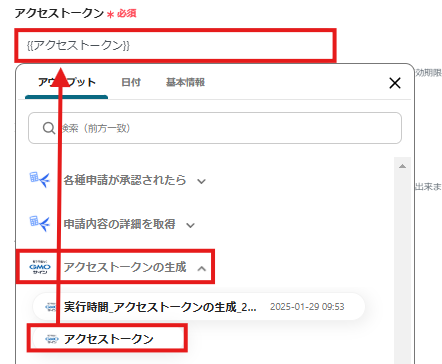Select 実行時間_アクセストークンの生成 output item
Screen dimensions: 442x364
tap(199, 307)
